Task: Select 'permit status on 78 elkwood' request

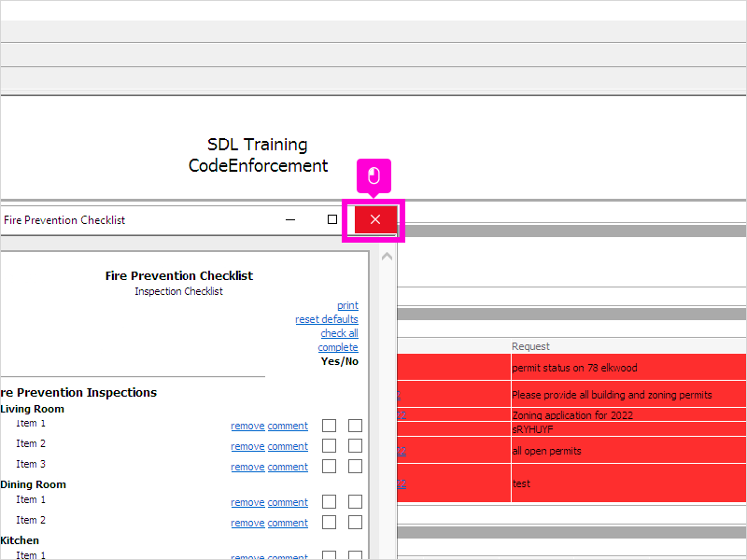Action: tap(574, 368)
